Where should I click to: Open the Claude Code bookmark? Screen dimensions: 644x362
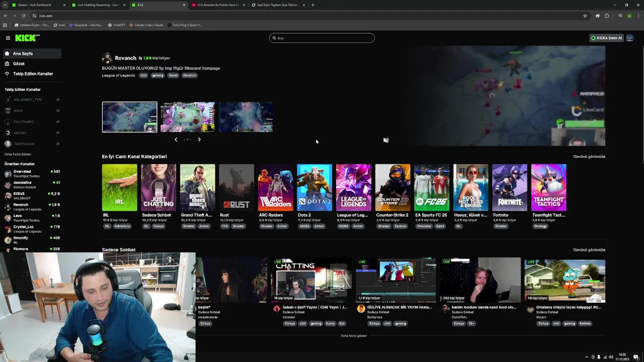pos(146,25)
